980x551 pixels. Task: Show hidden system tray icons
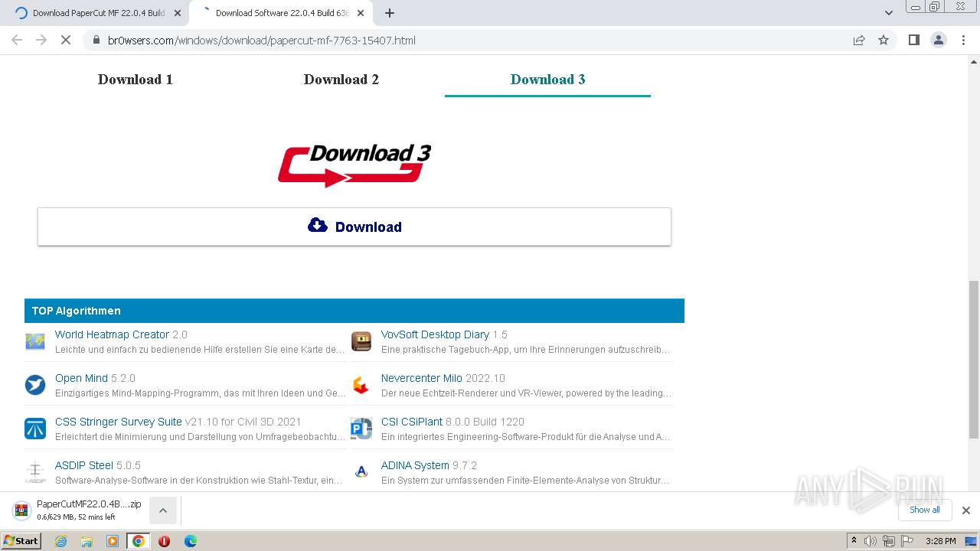[x=854, y=541]
